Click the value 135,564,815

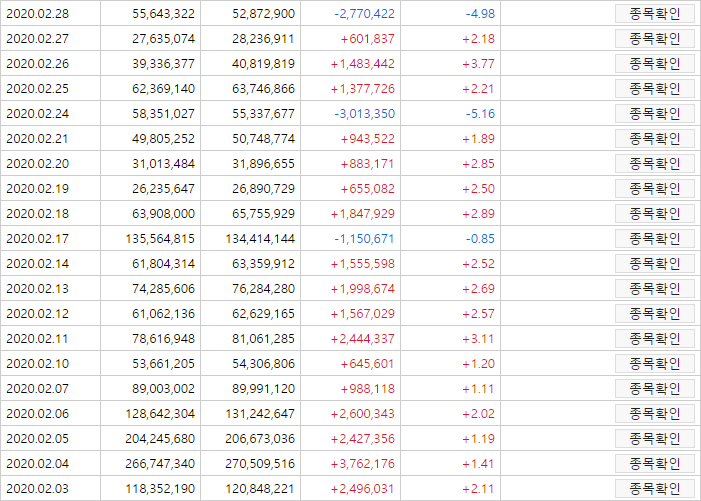160,239
